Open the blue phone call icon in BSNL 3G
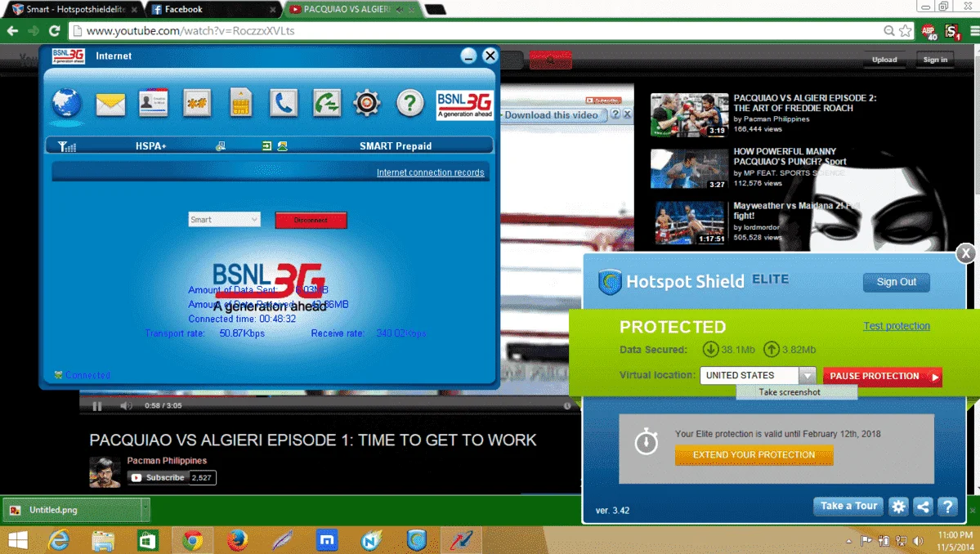 point(283,103)
